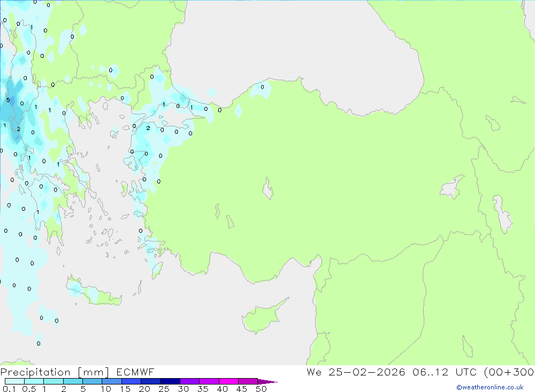Click the legend label '50'
The image size is (535, 392).
(261, 389)
